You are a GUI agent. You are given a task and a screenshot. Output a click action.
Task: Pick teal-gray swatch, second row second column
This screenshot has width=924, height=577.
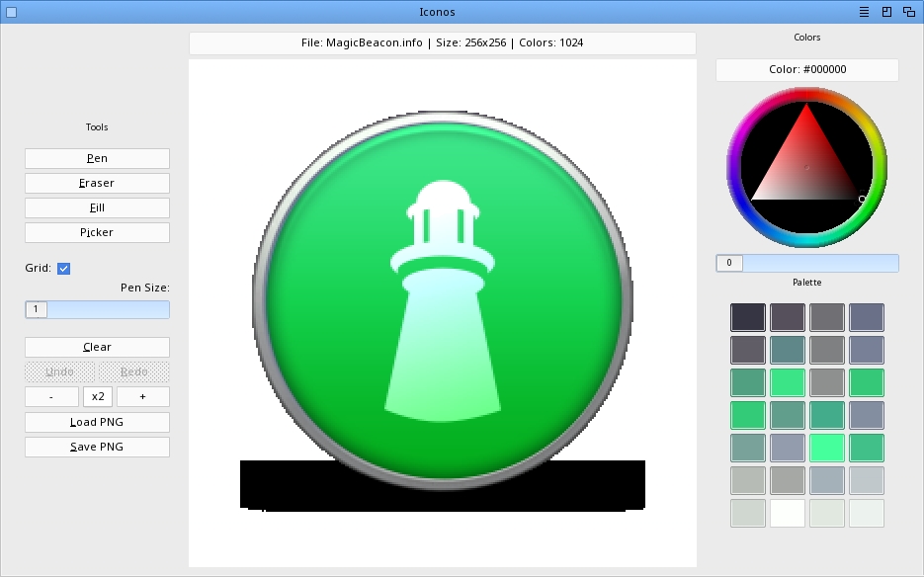click(788, 350)
